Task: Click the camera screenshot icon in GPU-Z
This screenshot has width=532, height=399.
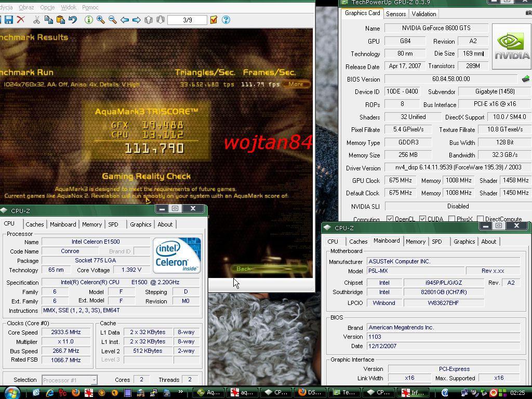Action: click(x=528, y=13)
